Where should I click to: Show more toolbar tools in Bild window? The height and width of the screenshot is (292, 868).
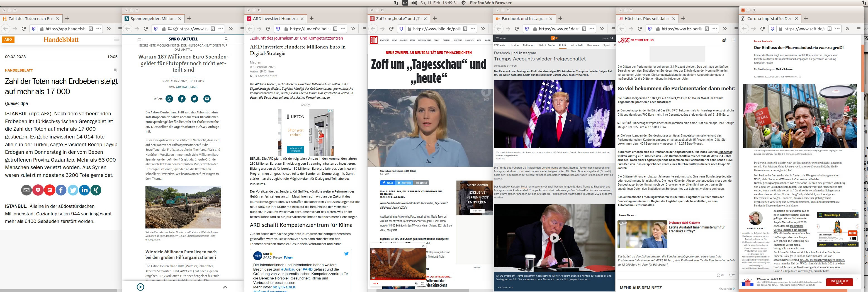(483, 29)
